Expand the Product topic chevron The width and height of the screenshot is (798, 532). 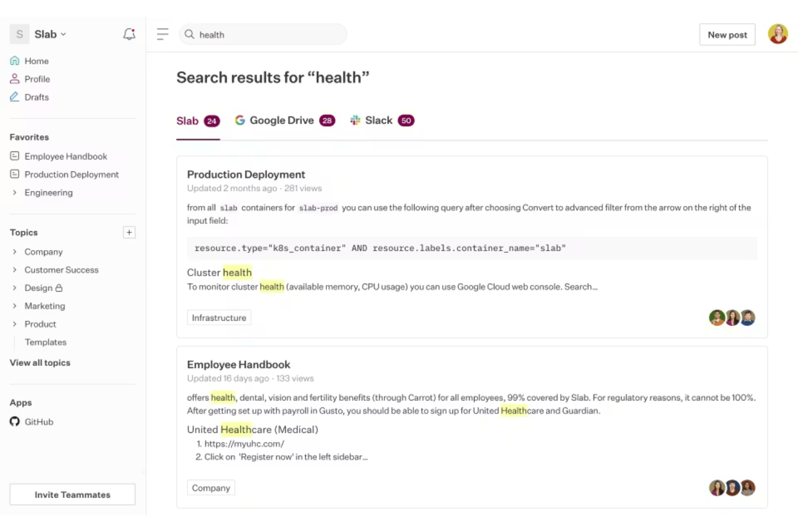click(x=15, y=324)
